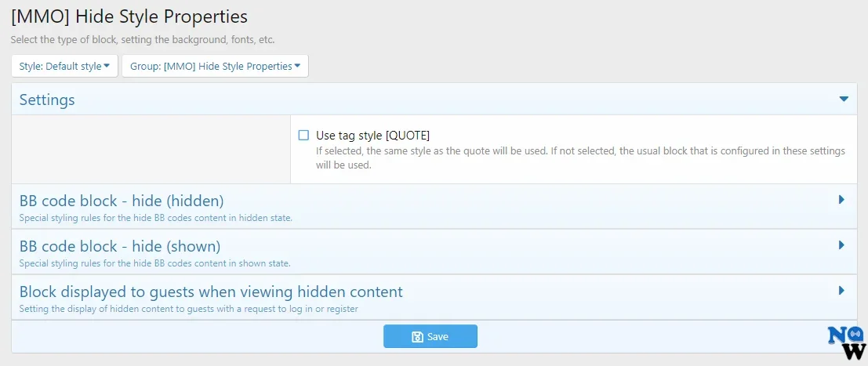The height and width of the screenshot is (366, 868).
Task: Click the hidden state styling rules description
Action: point(155,218)
